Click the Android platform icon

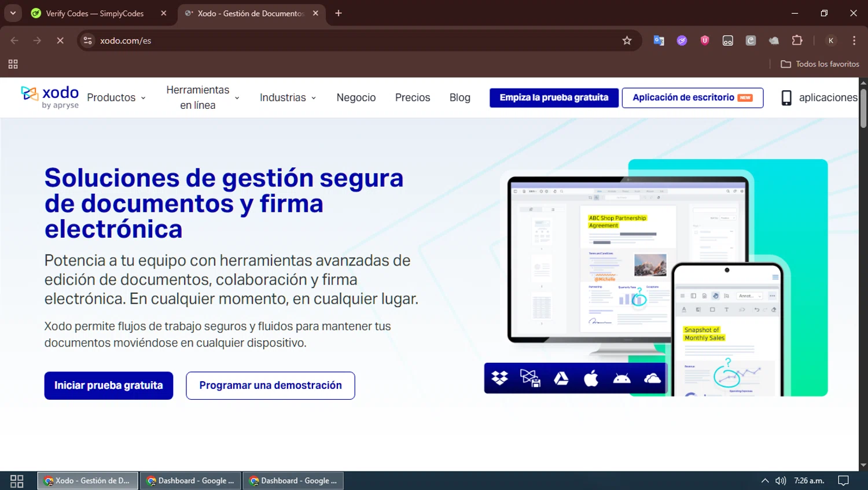click(621, 378)
